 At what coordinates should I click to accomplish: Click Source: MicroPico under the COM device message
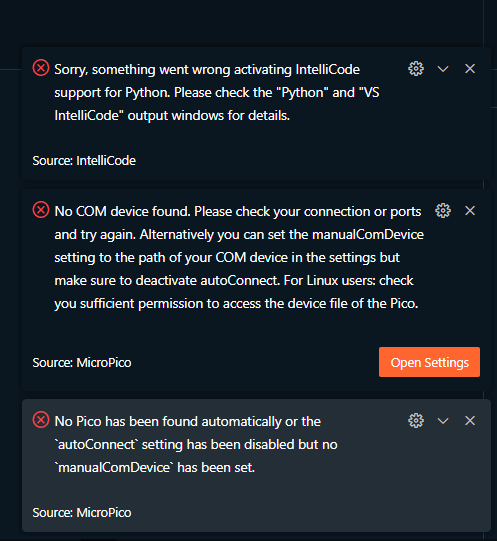(82, 363)
